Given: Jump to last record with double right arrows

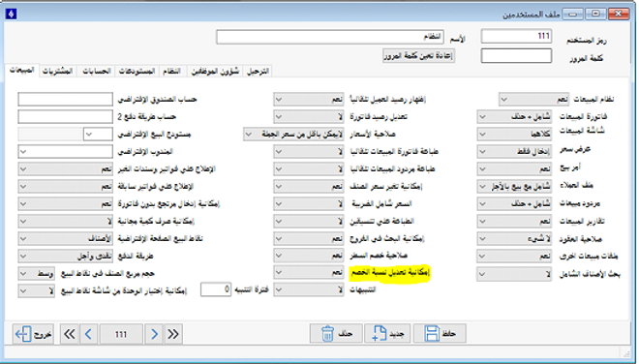Looking at the screenshot, I should [x=173, y=334].
